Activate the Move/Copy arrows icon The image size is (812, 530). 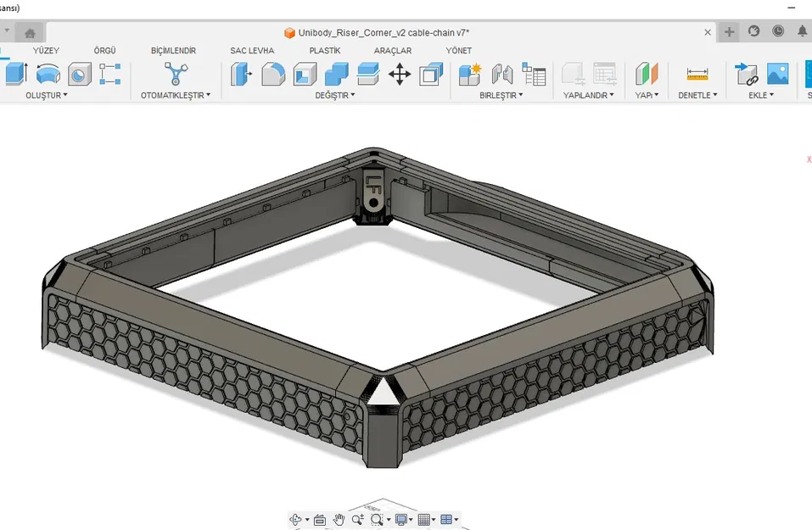click(400, 74)
